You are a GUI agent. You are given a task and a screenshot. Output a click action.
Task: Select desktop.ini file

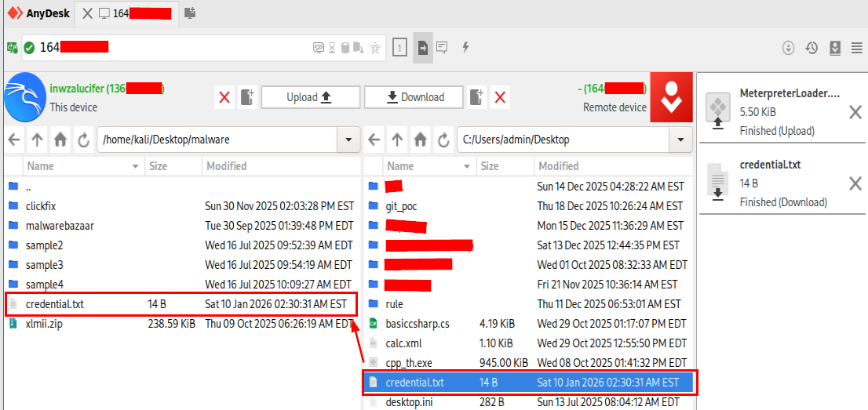coord(528,401)
